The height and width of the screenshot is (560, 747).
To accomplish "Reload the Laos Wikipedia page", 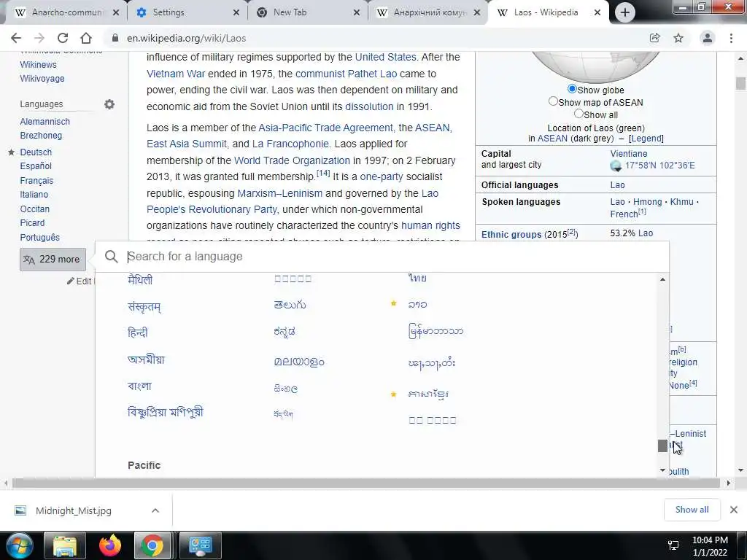I will click(x=63, y=38).
